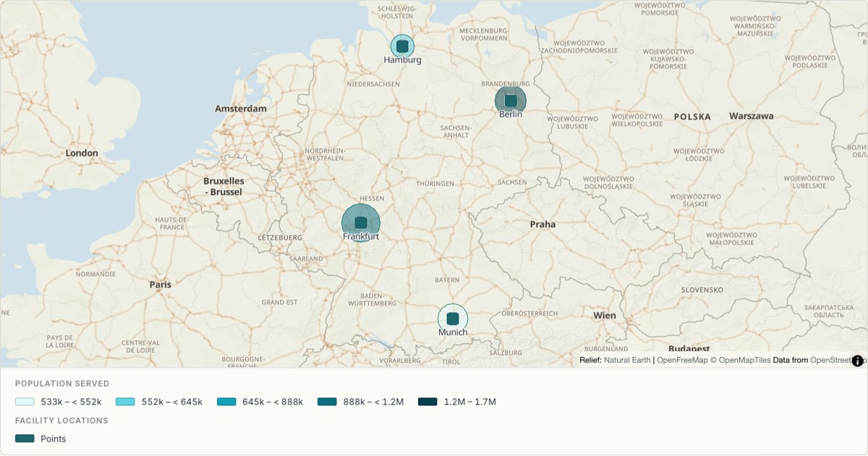Click the THÜRINGEN region label
868x456 pixels.
pos(435,183)
